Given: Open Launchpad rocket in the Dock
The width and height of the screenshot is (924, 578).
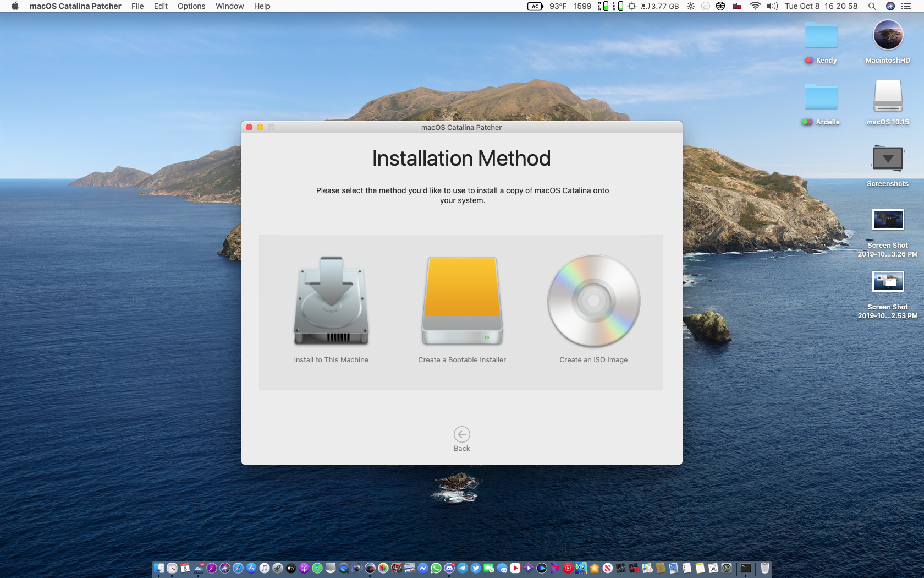Looking at the screenshot, I should pos(278,568).
